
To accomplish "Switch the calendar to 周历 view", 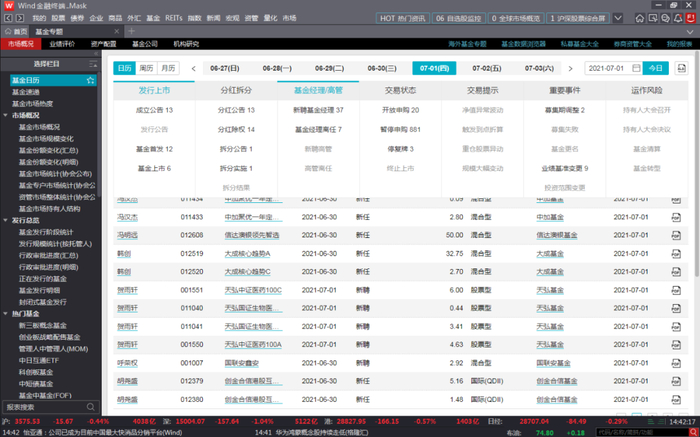I will 146,68.
